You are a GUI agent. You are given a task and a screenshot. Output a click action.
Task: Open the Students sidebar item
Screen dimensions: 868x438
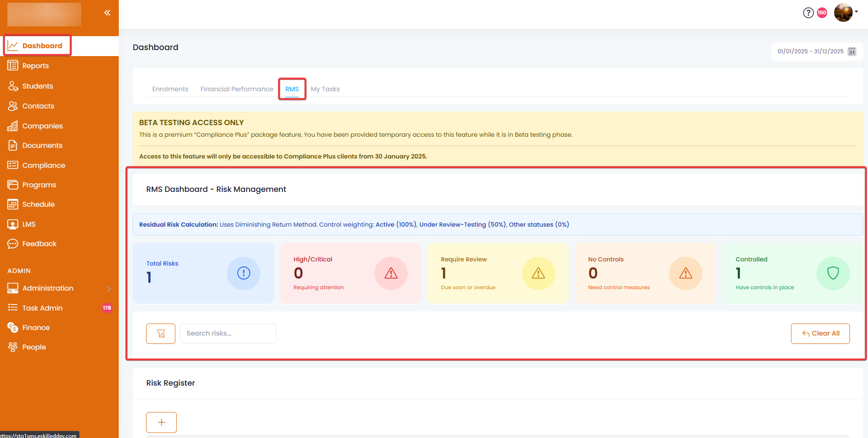click(38, 86)
